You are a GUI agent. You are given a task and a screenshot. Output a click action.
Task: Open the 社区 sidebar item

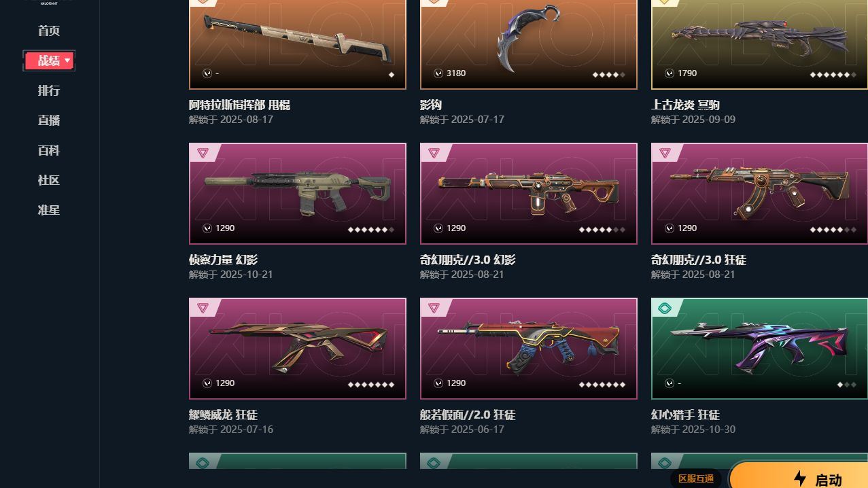[49, 180]
